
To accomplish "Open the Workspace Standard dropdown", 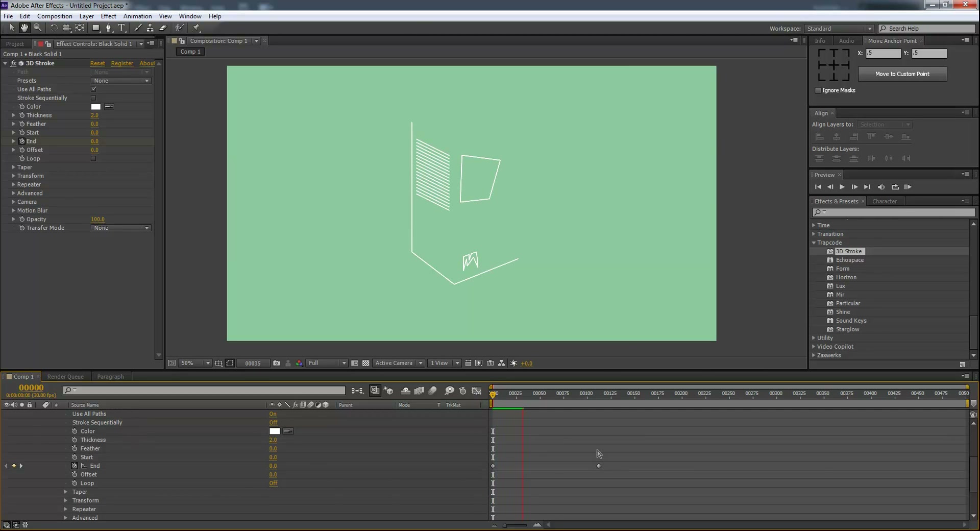I will 839,29.
